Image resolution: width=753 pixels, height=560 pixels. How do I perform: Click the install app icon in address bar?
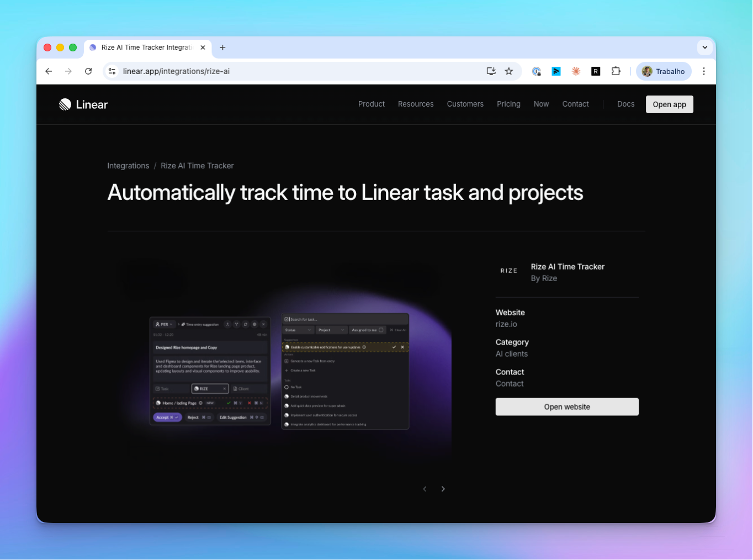491,71
